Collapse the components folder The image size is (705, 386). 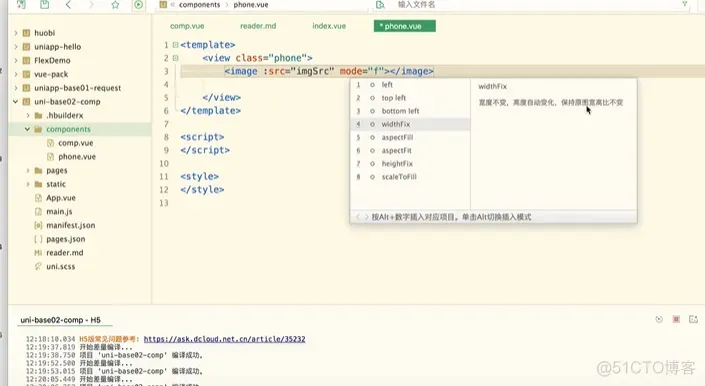[27, 129]
